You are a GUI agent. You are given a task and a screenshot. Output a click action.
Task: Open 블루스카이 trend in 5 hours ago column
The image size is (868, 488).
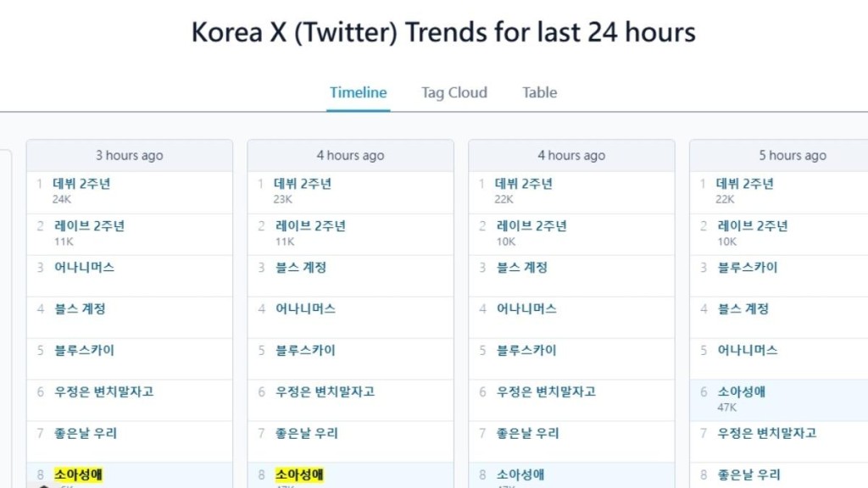coord(748,267)
